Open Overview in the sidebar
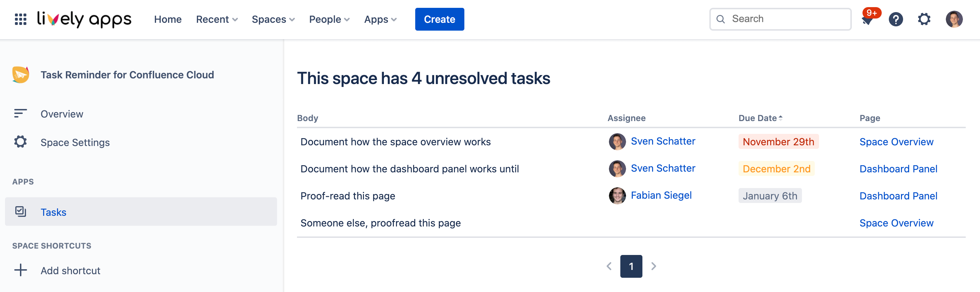980x292 pixels. [62, 114]
